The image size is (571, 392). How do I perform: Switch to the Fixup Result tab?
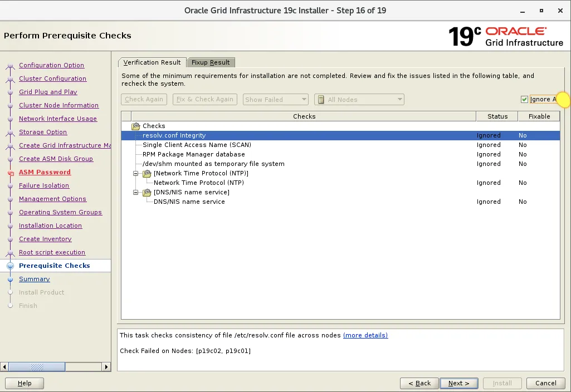pos(211,62)
